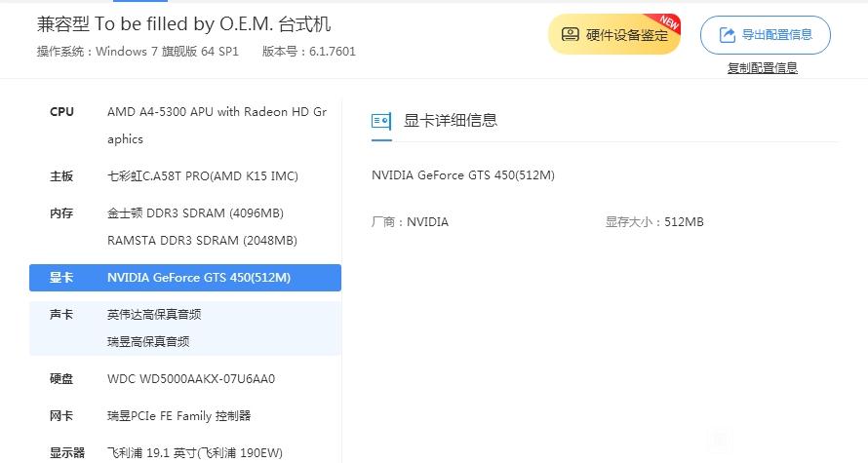The image size is (868, 463).
Task: Select the CPU row in hardware list
Action: click(x=185, y=125)
